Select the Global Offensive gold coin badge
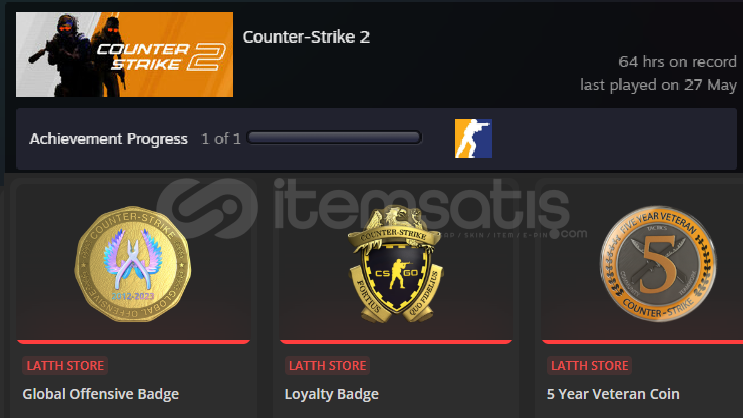743x418 pixels. [133, 264]
